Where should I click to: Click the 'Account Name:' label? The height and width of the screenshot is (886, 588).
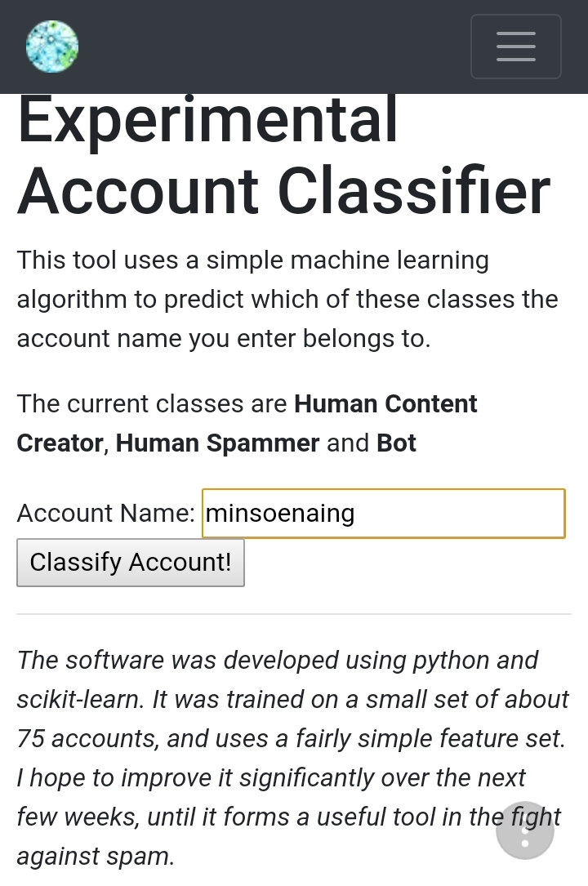[106, 514]
